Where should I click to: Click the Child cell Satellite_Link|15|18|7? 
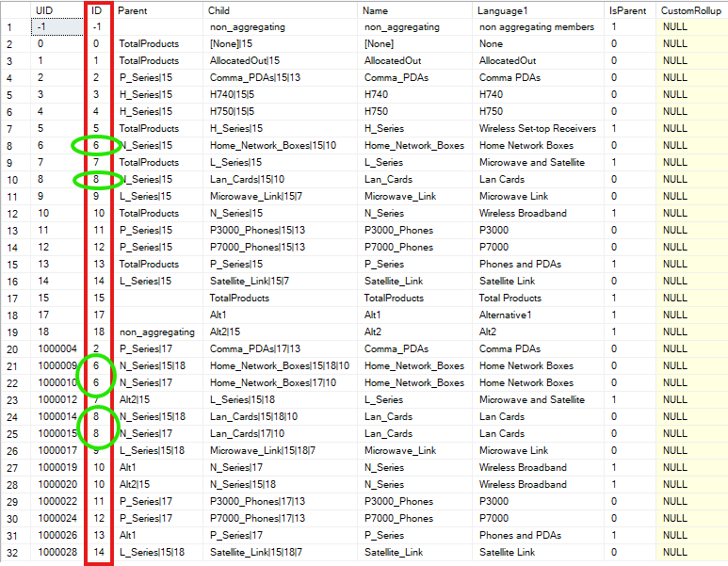pyautogui.click(x=280, y=552)
